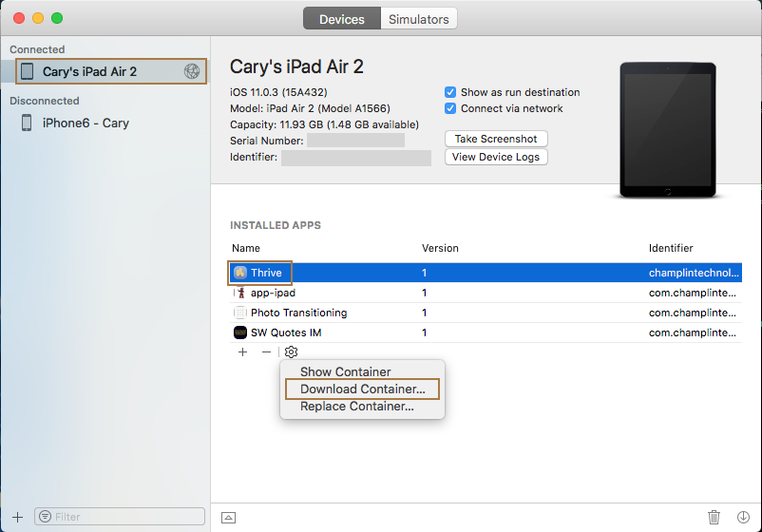Click the minus icon to remove app

coord(266,352)
